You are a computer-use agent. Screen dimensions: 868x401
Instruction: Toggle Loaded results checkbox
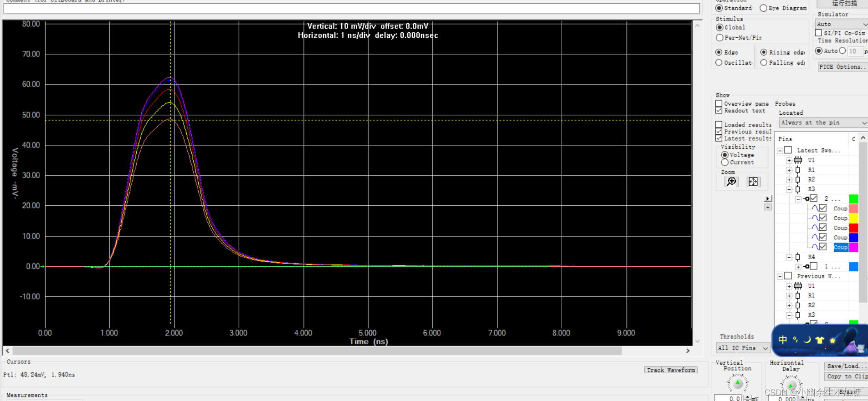(719, 124)
